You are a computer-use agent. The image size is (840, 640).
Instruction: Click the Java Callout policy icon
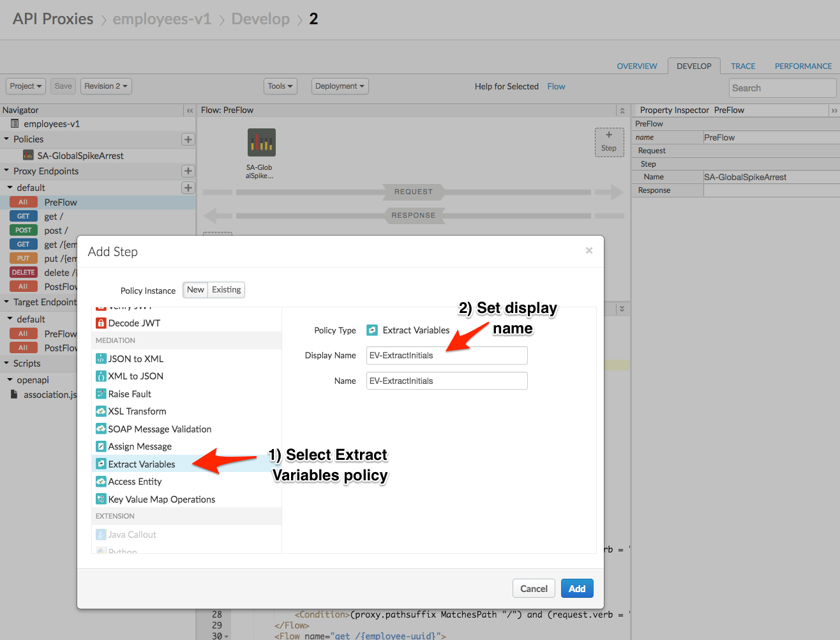[x=100, y=535]
